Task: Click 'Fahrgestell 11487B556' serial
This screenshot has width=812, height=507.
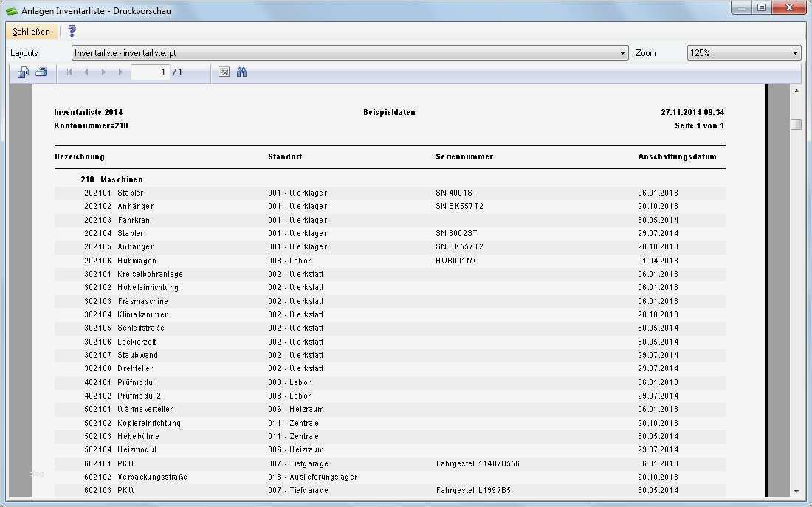Action: (478, 463)
